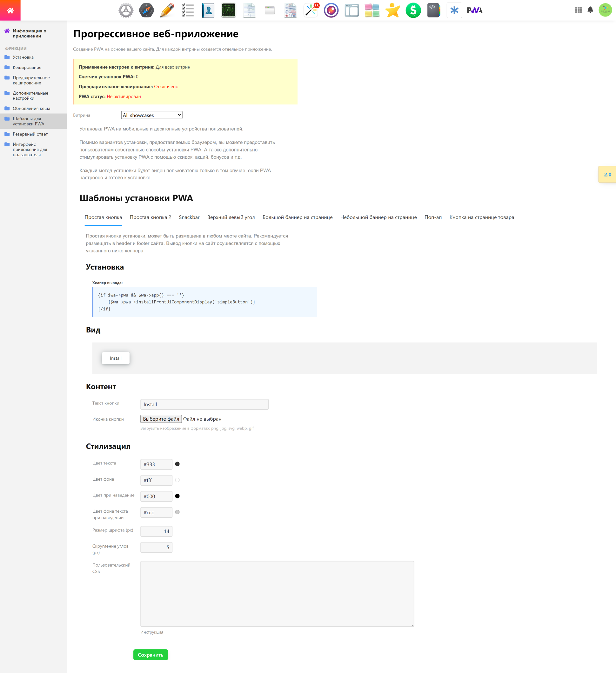Screen dimensions: 616x673
Task: Click the 2.0 side badge
Action: [x=607, y=174]
